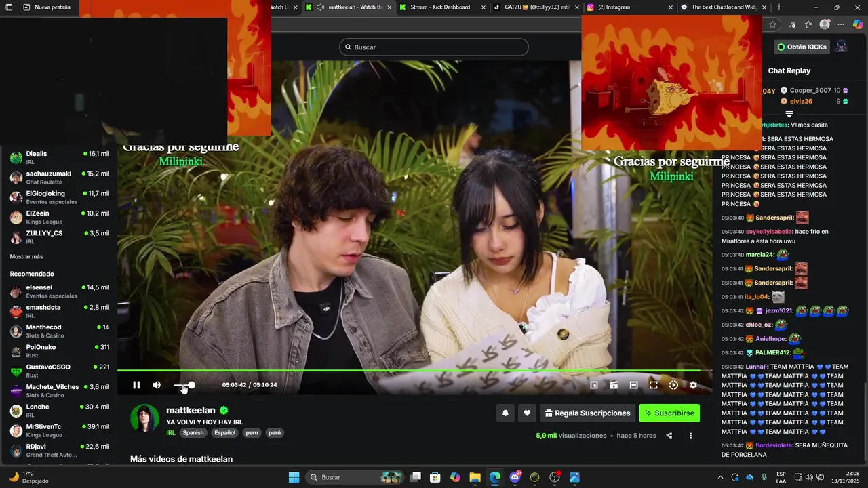Enter fullscreen mode
The image size is (868, 488).
point(654,385)
